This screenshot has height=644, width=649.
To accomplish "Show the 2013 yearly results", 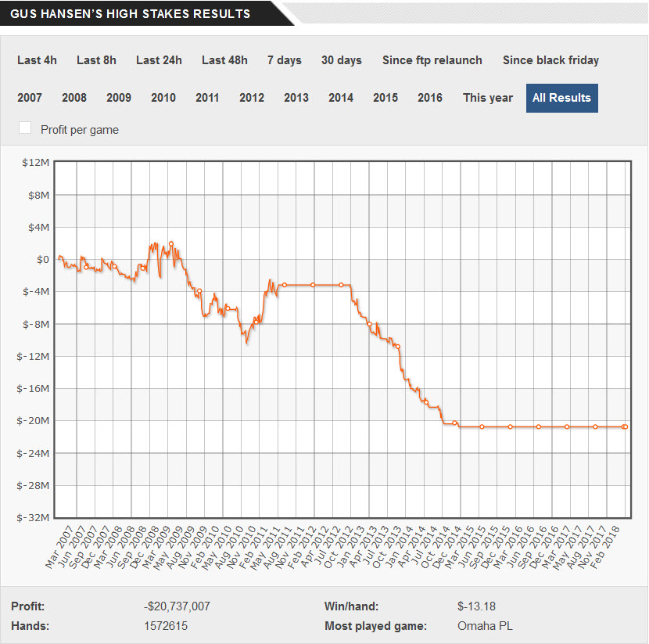I will (296, 98).
